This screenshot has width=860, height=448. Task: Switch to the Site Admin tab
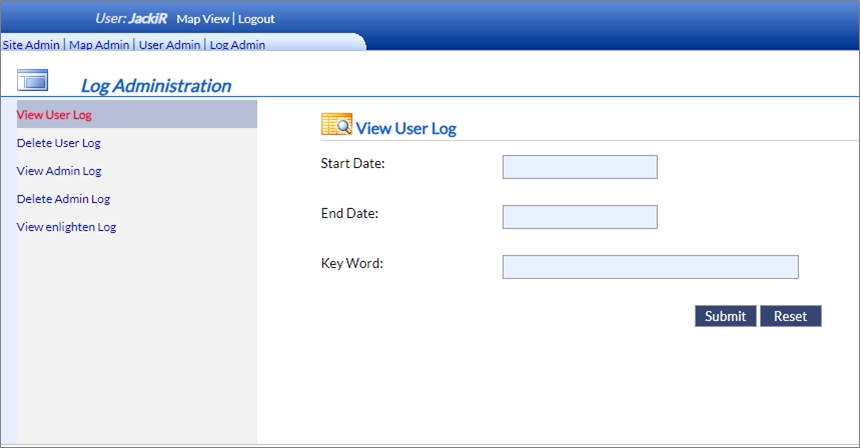pos(32,44)
